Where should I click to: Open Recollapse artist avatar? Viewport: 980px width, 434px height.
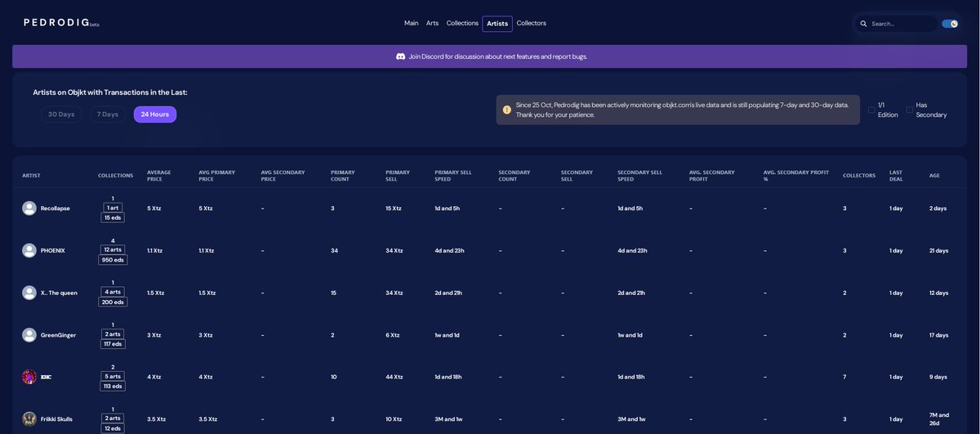coord(29,208)
